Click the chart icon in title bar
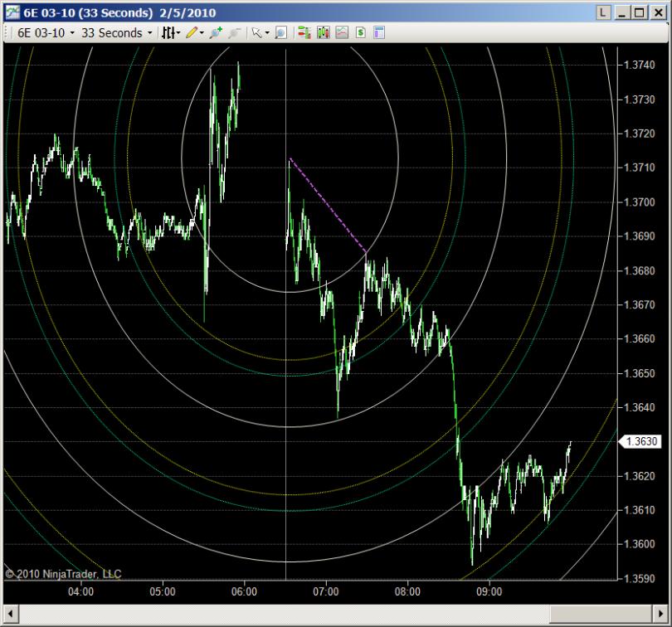This screenshot has width=672, height=627. (12, 12)
